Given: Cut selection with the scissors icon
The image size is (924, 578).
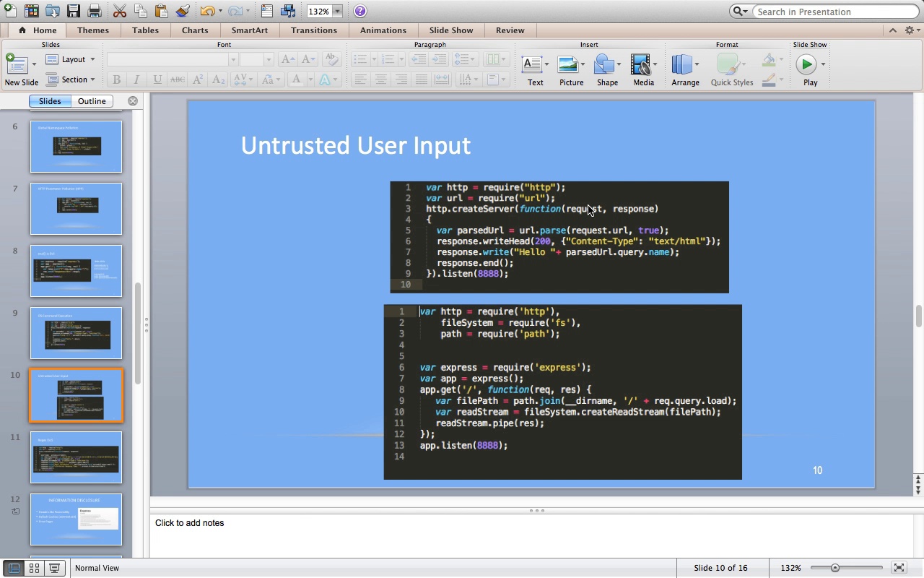Looking at the screenshot, I should 120,11.
